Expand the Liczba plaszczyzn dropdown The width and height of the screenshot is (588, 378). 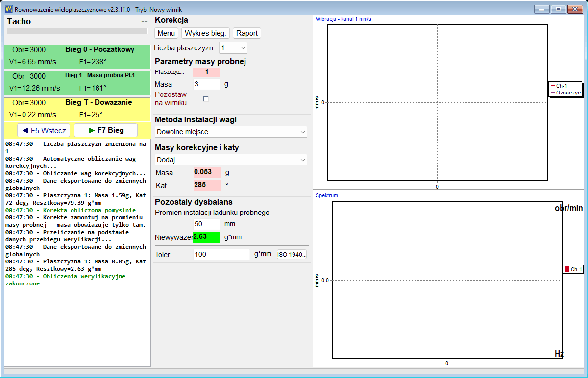click(x=233, y=47)
